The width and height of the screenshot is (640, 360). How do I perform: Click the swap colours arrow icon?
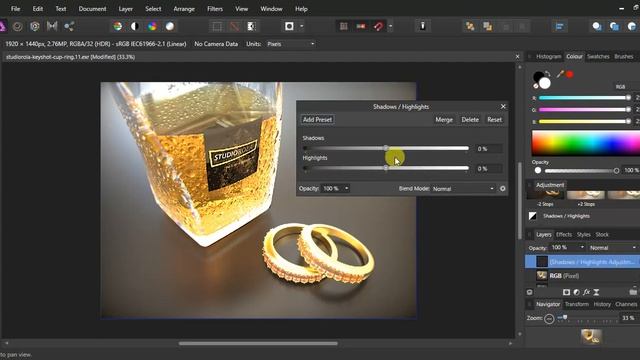(548, 74)
